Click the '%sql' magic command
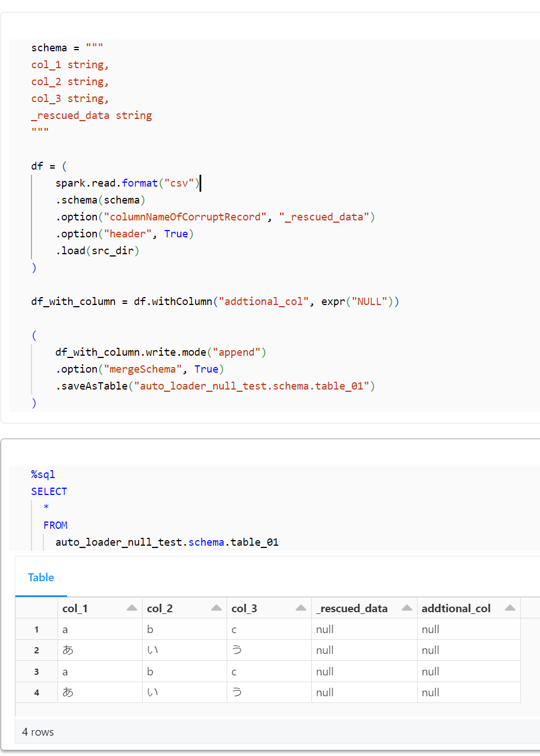 [x=43, y=475]
